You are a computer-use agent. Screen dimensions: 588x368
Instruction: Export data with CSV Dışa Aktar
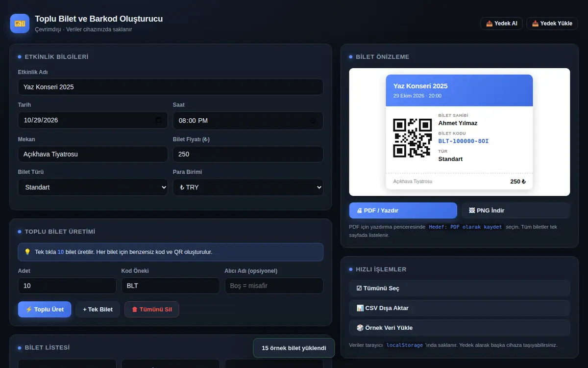tap(460, 308)
